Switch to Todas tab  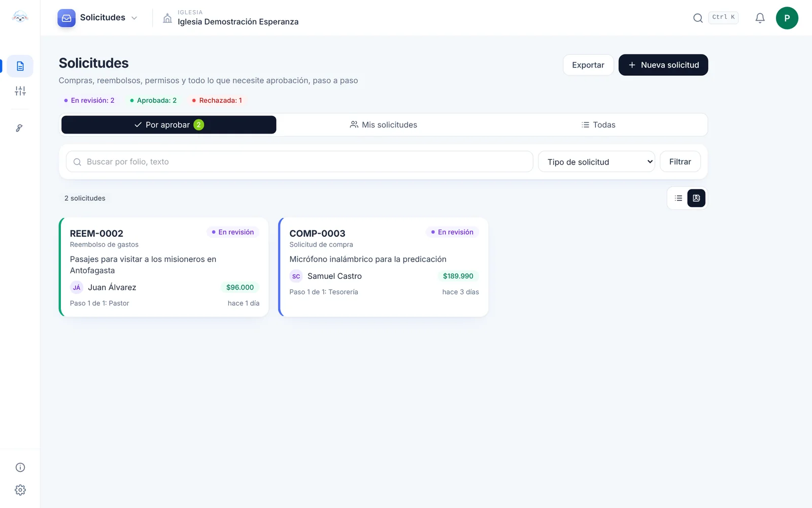click(x=598, y=125)
